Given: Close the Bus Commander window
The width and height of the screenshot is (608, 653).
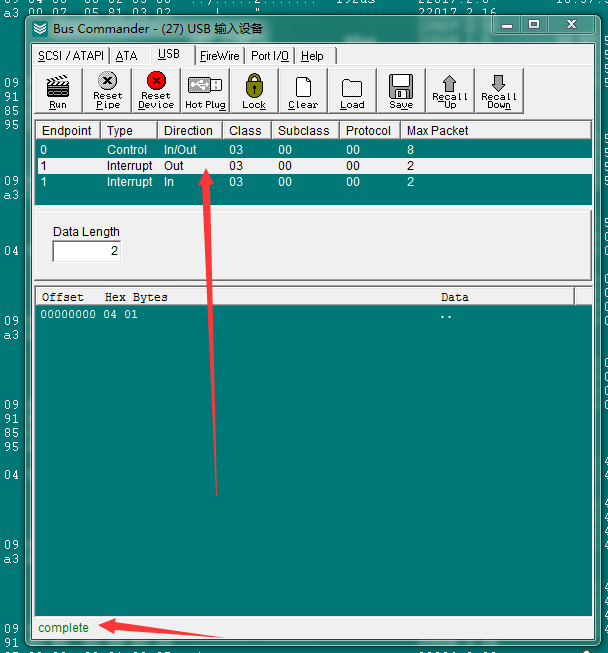Looking at the screenshot, I should [x=571, y=25].
